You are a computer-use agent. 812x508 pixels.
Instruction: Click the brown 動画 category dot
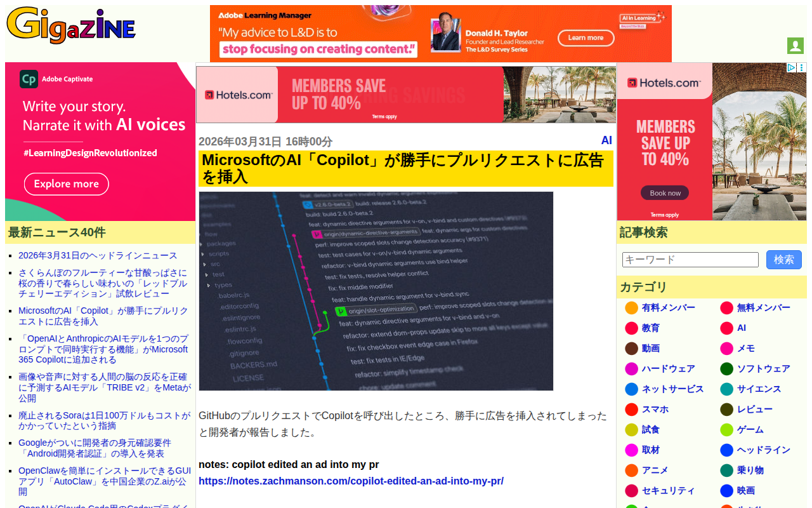pyautogui.click(x=631, y=349)
